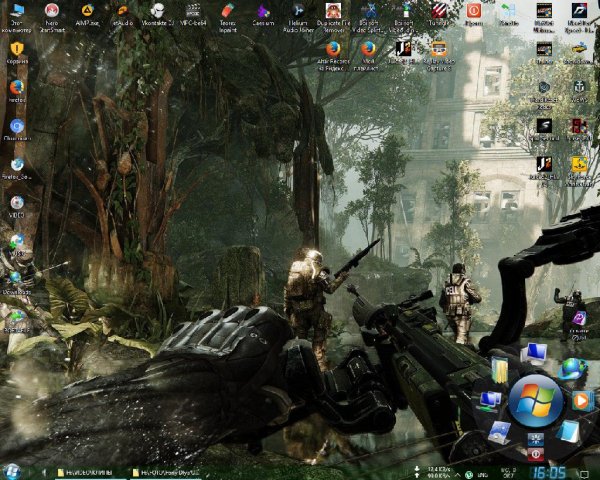Screen dimensions: 600x480
Task: Open the globe browser icon in the circular dock
Action: click(572, 368)
